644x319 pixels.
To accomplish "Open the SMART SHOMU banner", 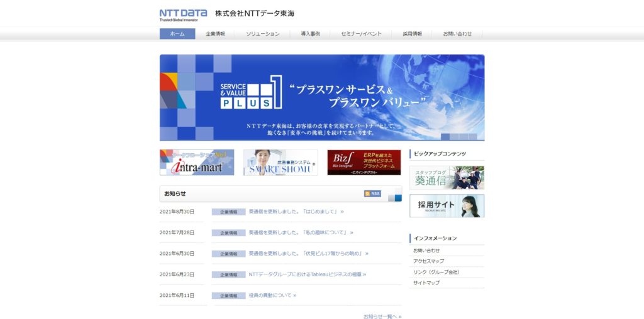I will pos(280,163).
